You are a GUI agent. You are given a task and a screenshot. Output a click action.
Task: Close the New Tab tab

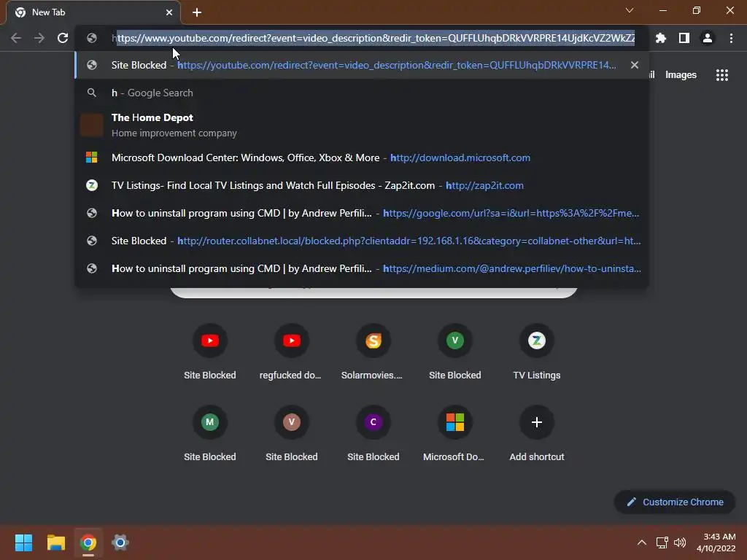pyautogui.click(x=169, y=12)
